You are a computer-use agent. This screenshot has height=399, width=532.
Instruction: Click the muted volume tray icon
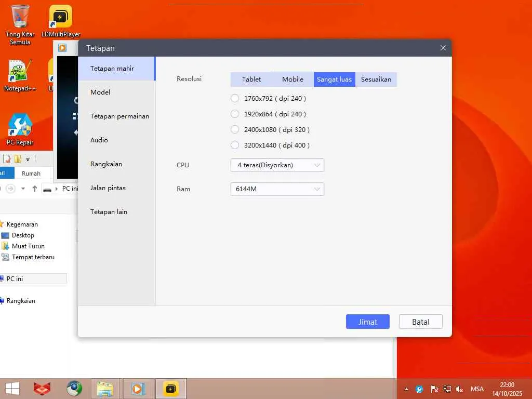[x=460, y=389]
